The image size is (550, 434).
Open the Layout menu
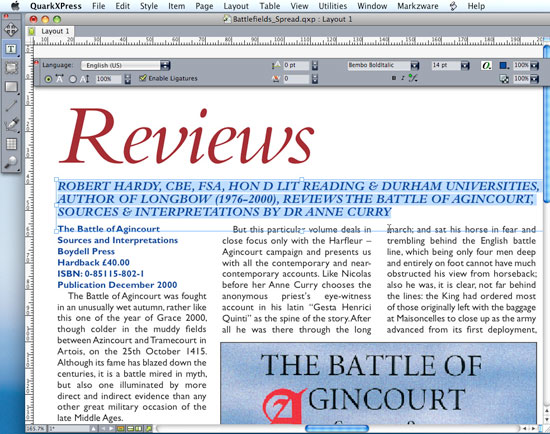[x=236, y=6]
